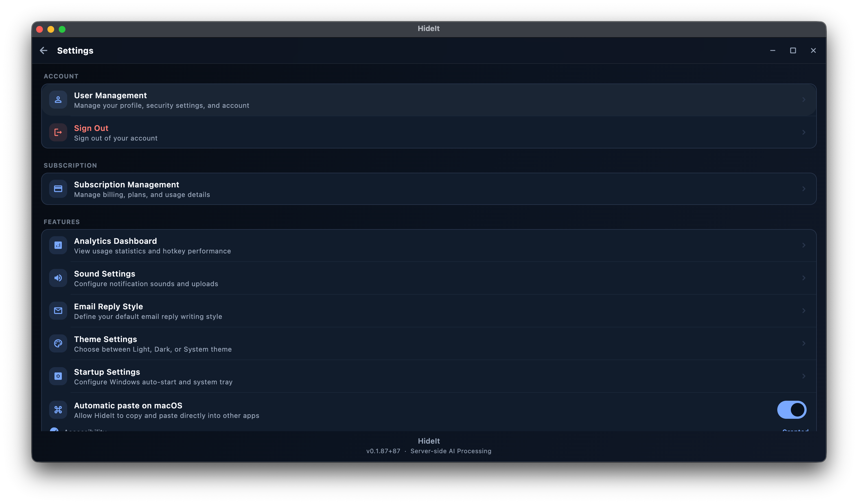Click the SUBSCRIPTION section header
The height and width of the screenshot is (504, 858).
point(70,165)
